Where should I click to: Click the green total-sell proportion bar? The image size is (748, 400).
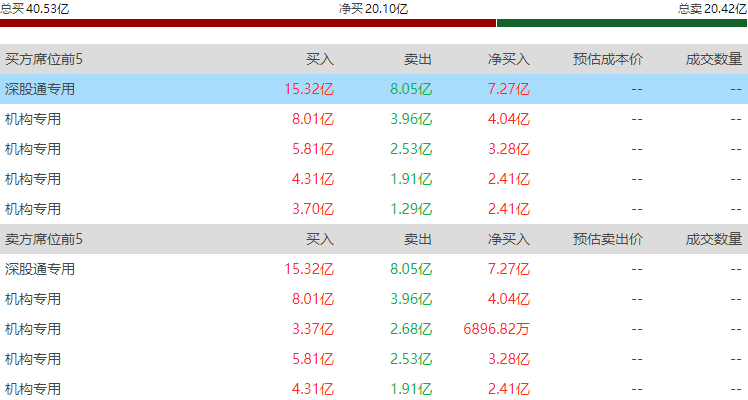click(622, 23)
